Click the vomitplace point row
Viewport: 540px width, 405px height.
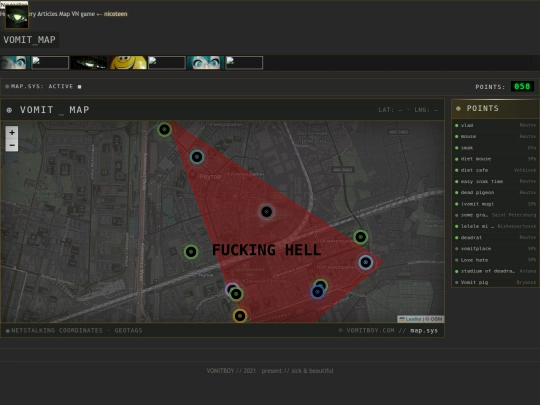[495, 249]
